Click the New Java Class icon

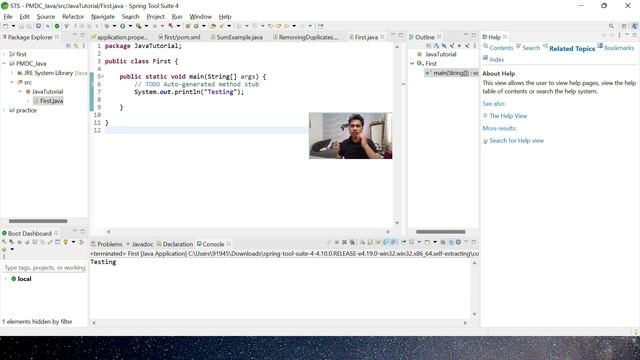click(x=196, y=26)
